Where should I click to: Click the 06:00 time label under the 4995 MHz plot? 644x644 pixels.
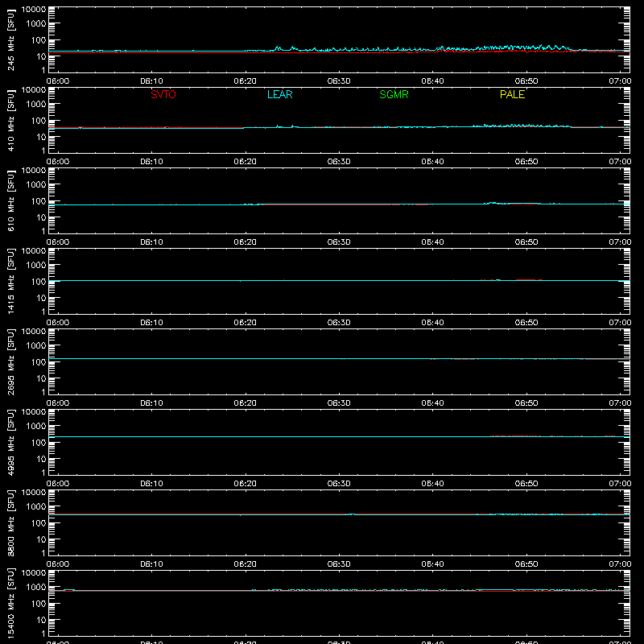[x=58, y=484]
